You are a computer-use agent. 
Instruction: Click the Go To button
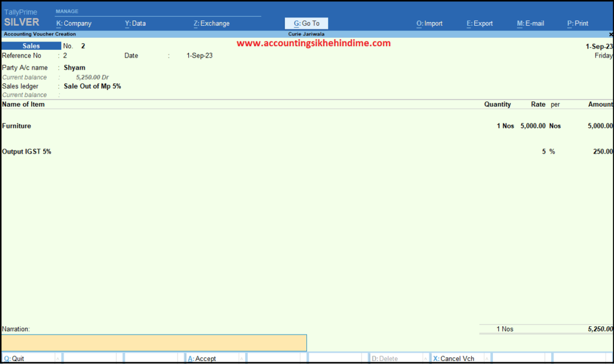306,23
